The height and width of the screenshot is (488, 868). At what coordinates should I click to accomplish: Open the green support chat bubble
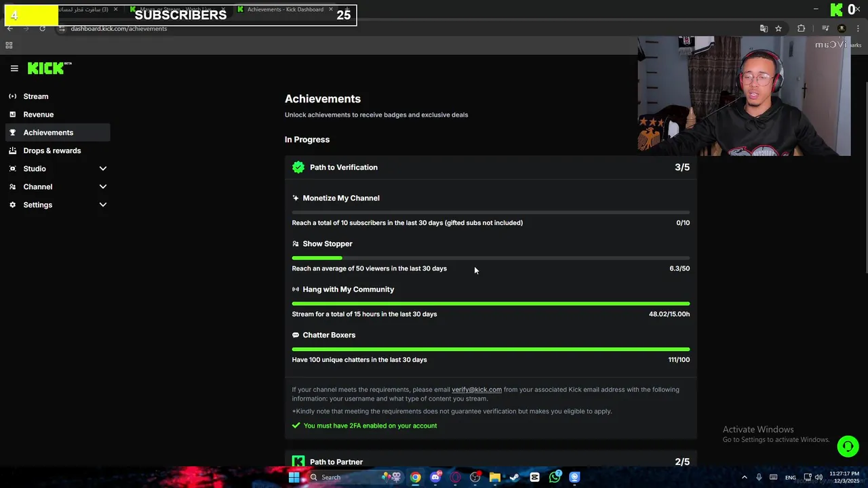pos(848,446)
